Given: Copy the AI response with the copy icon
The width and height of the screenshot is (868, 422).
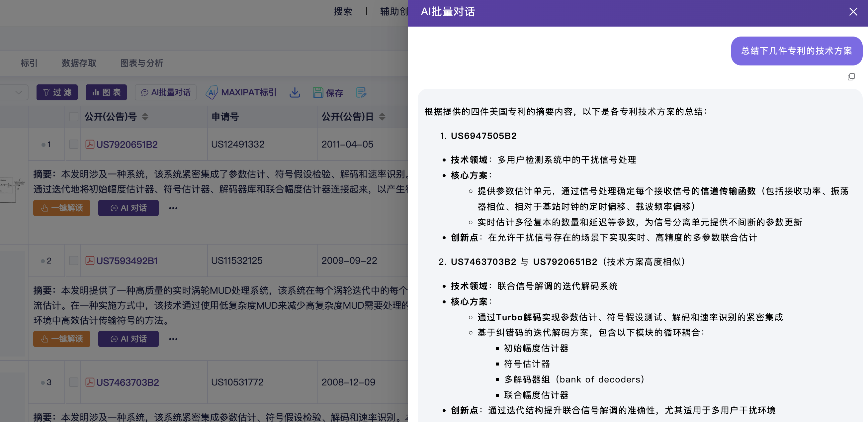Looking at the screenshot, I should (851, 77).
